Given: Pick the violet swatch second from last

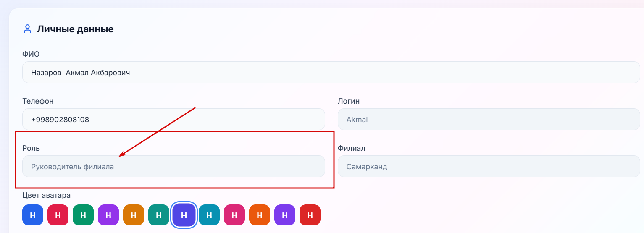Looking at the screenshot, I should (285, 215).
